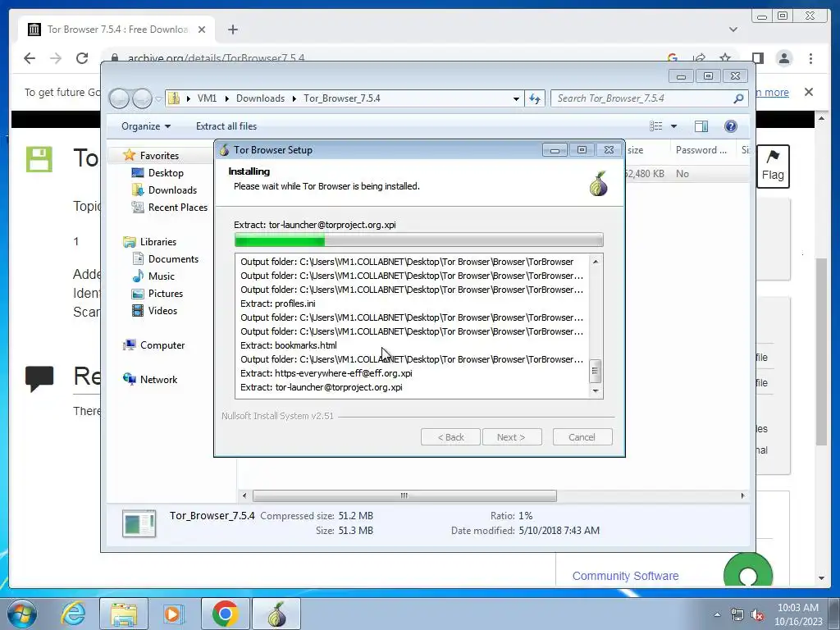This screenshot has height=630, width=840.
Task: Open the network tray icon
Action: 737,615
